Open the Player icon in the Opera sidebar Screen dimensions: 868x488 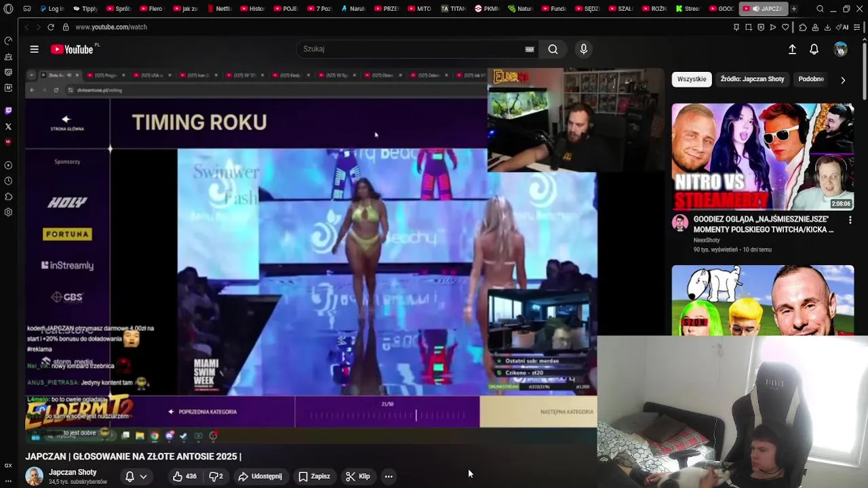click(x=8, y=165)
